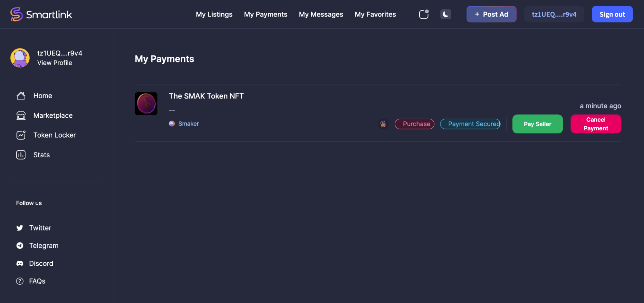Viewport: 644px width, 303px height.
Task: Toggle dark mode moon button
Action: tap(446, 14)
